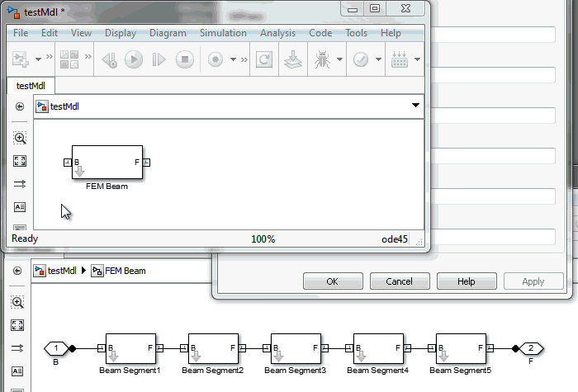Click the update diagram refresh icon
The image size is (578, 392).
pos(263,59)
